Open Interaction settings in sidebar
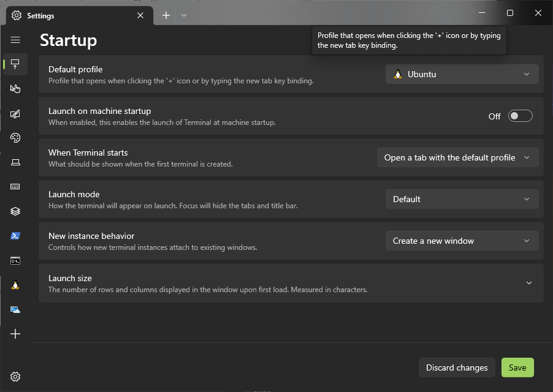Image resolution: width=553 pixels, height=392 pixels. point(15,89)
